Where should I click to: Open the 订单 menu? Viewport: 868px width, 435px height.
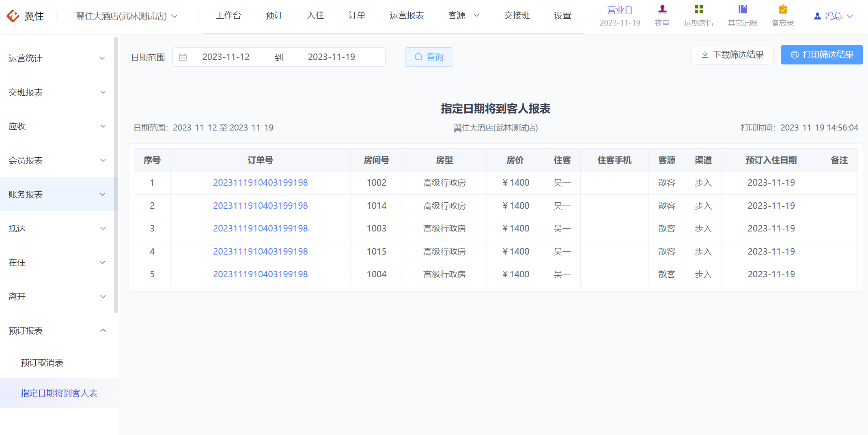[x=357, y=15]
